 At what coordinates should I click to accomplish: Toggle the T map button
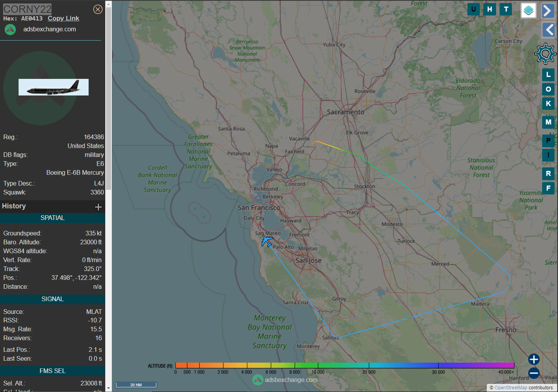506,9
